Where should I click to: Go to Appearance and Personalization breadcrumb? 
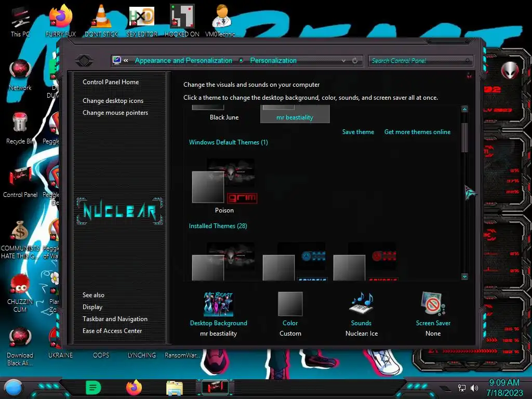click(183, 60)
